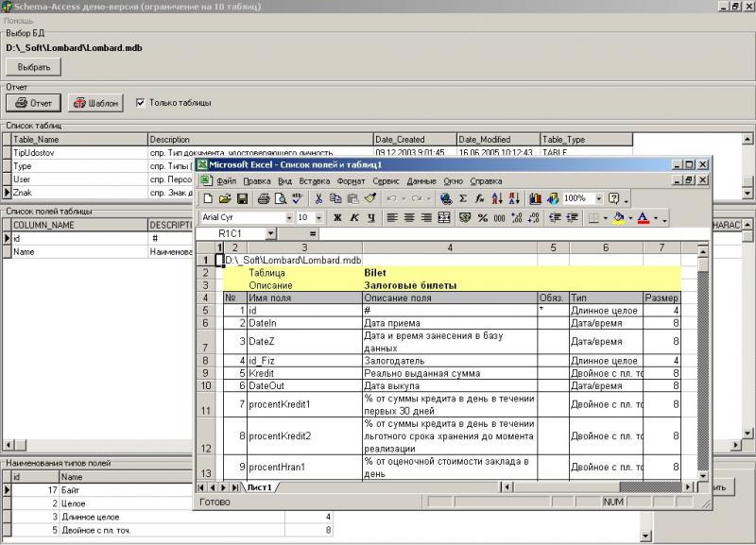
Task: Click the COLUMN_NAME column header
Action: [x=79, y=225]
